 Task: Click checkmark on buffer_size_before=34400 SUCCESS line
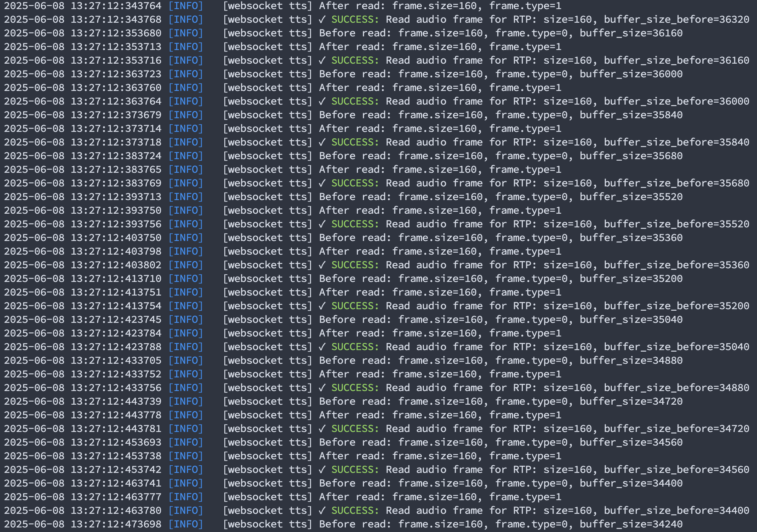(x=322, y=511)
